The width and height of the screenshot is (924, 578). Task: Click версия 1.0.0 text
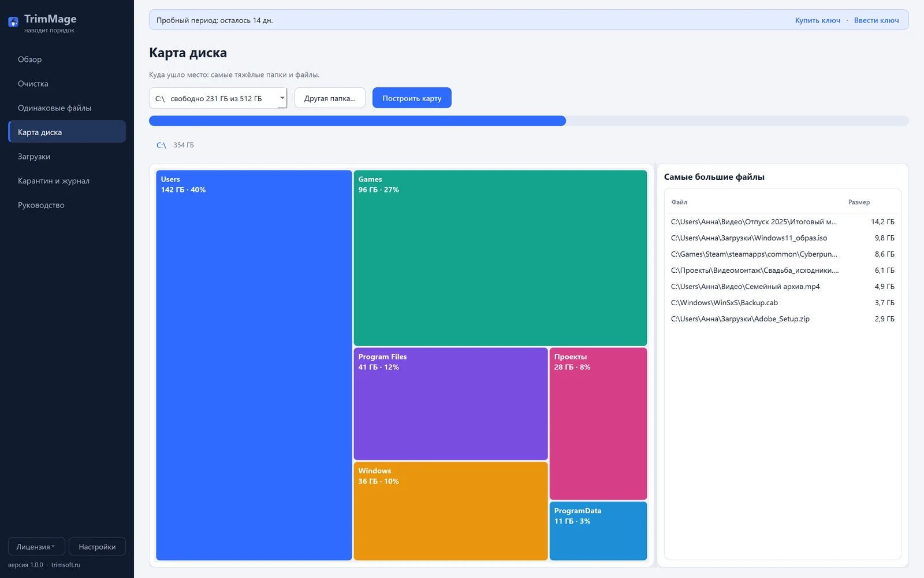pos(25,565)
